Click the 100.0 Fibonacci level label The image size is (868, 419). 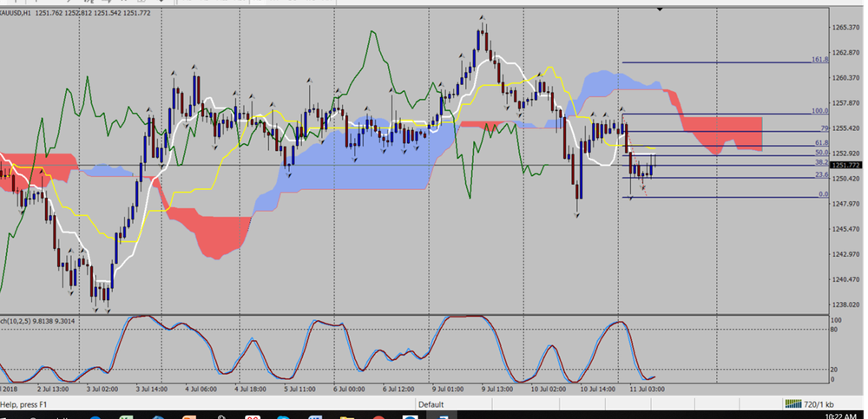(x=820, y=111)
